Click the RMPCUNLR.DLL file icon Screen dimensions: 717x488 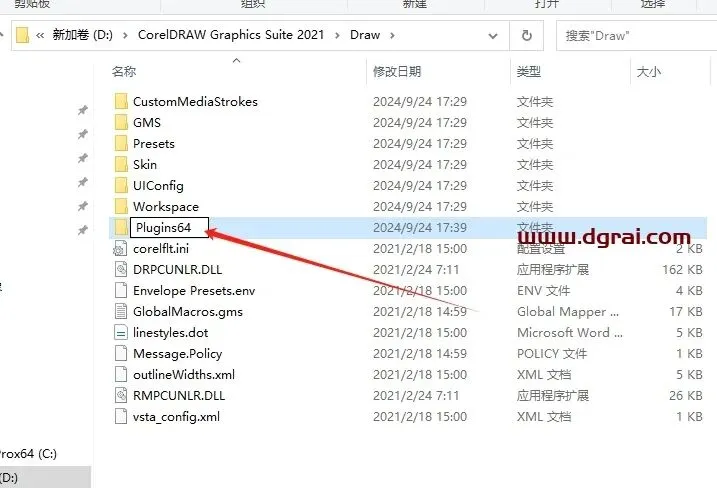(121, 396)
